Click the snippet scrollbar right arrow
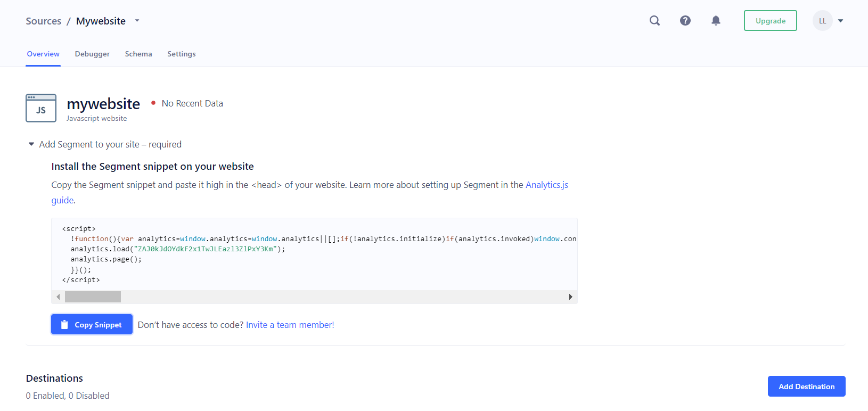The image size is (868, 411). [x=570, y=297]
